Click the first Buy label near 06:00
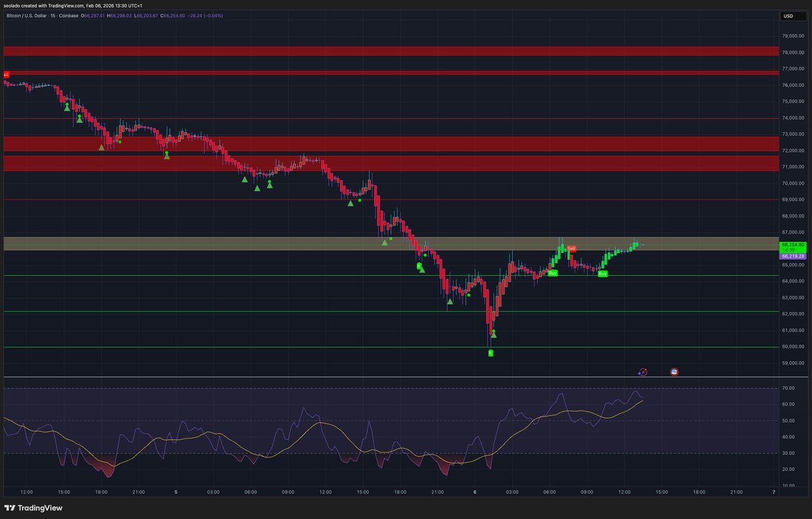Screen dimensions: 812x519 [553, 273]
